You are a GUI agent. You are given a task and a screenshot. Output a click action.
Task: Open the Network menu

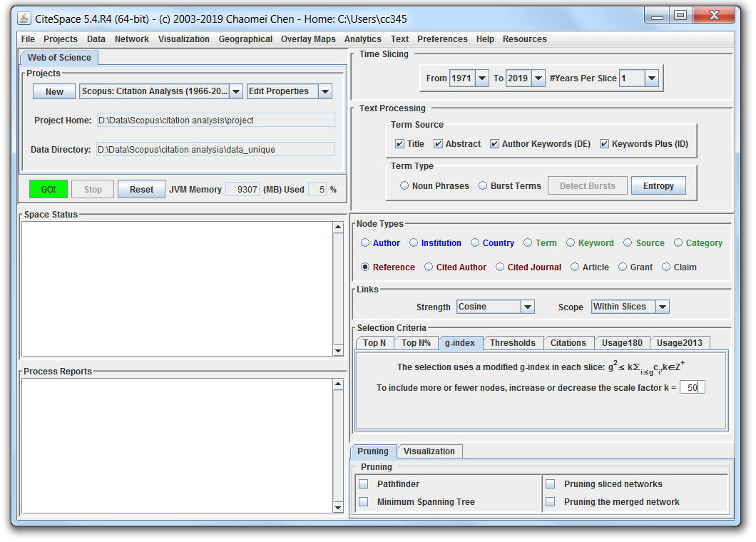pos(132,39)
